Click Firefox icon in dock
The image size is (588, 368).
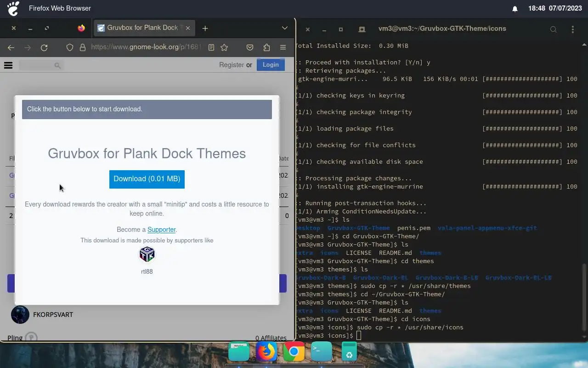(266, 352)
